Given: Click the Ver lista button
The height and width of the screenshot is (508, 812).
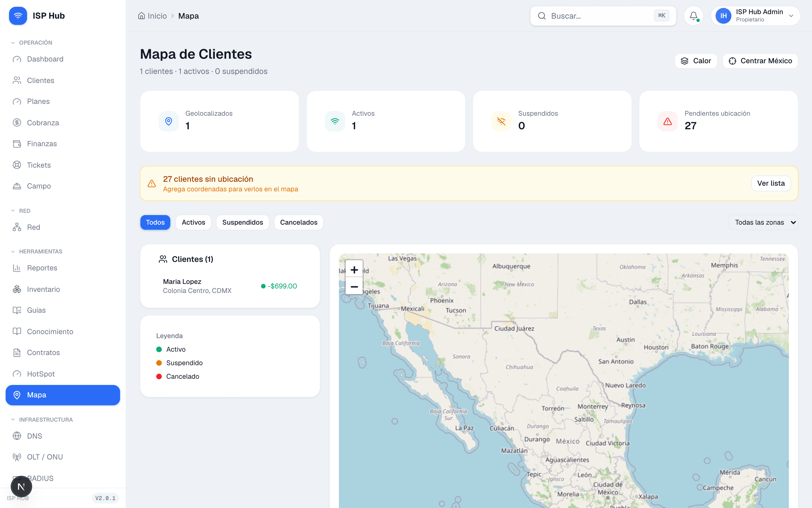Looking at the screenshot, I should click(x=771, y=183).
